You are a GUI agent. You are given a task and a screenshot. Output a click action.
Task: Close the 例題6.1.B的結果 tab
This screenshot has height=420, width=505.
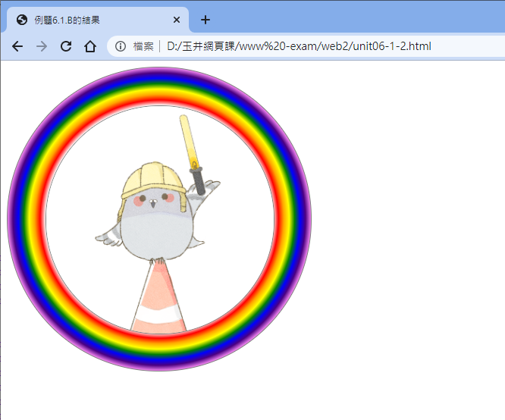pos(177,20)
